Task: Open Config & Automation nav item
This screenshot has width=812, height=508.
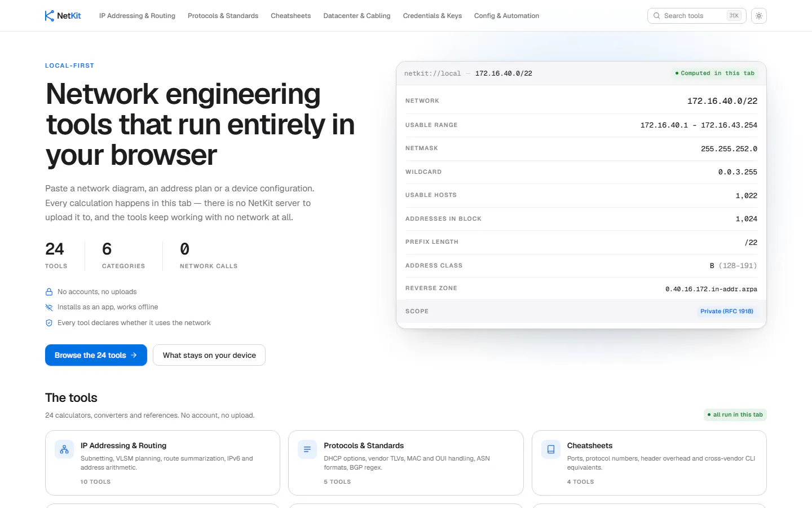Action: point(506,16)
